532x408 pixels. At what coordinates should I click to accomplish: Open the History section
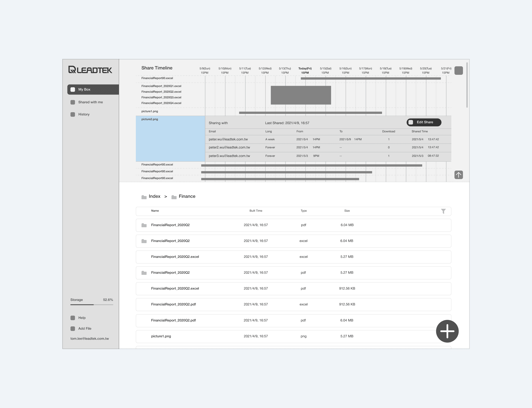(84, 114)
